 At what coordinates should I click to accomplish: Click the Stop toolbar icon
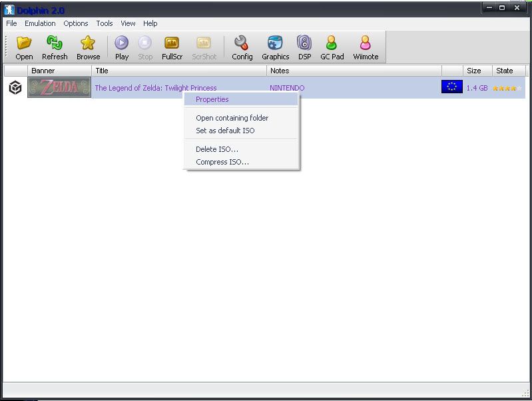click(x=145, y=43)
